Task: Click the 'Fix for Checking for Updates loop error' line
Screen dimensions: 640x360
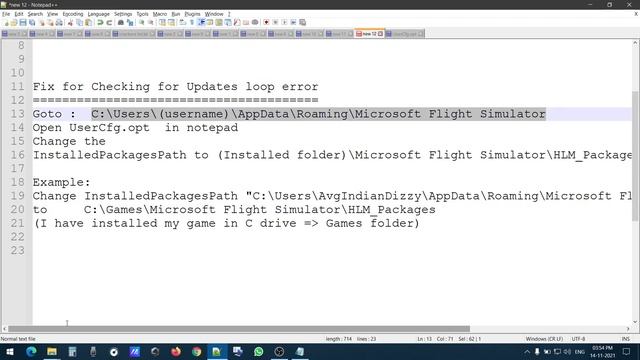Action: click(x=175, y=87)
